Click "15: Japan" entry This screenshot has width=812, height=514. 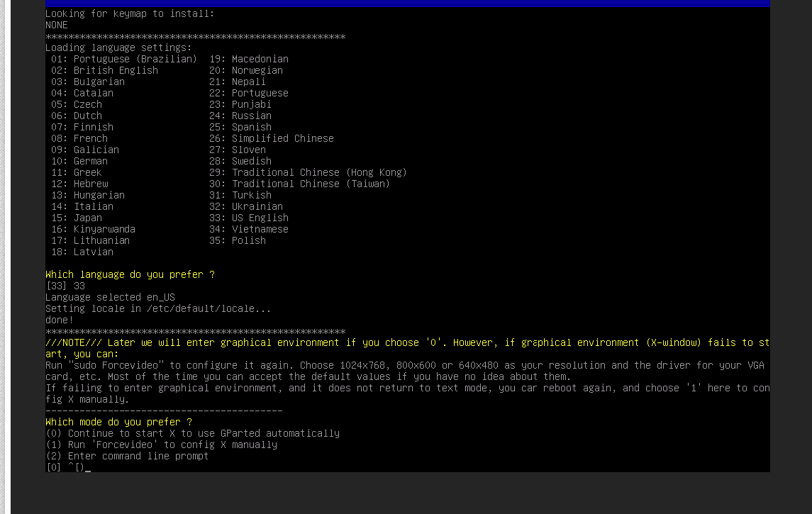tap(77, 218)
